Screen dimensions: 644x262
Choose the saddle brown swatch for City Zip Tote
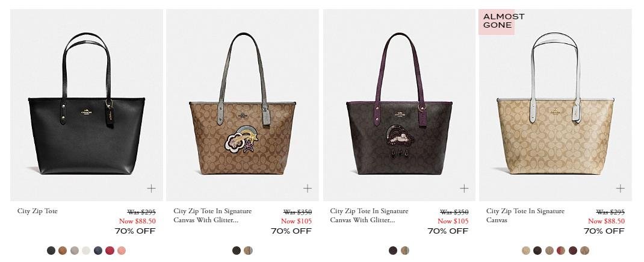pos(63,251)
